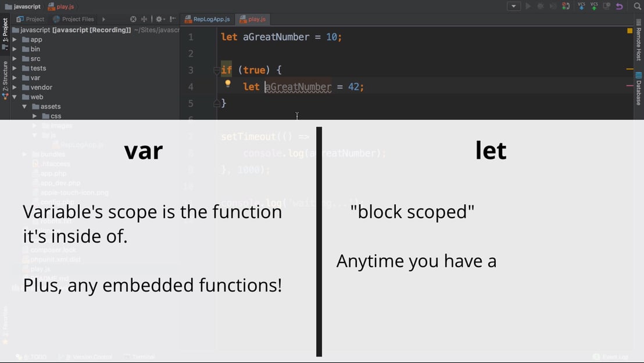This screenshot has width=644, height=363.
Task: Open the run configuration dropdown
Action: (513, 6)
